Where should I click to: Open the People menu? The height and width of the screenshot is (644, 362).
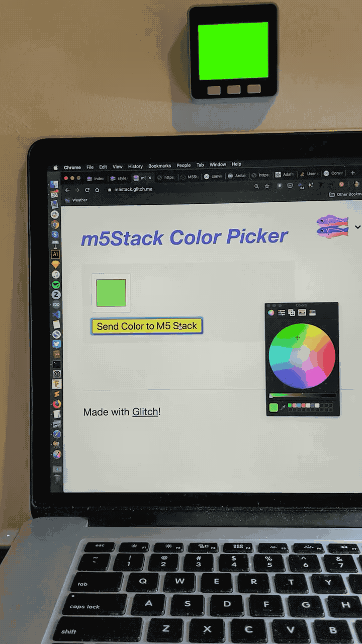tap(184, 166)
